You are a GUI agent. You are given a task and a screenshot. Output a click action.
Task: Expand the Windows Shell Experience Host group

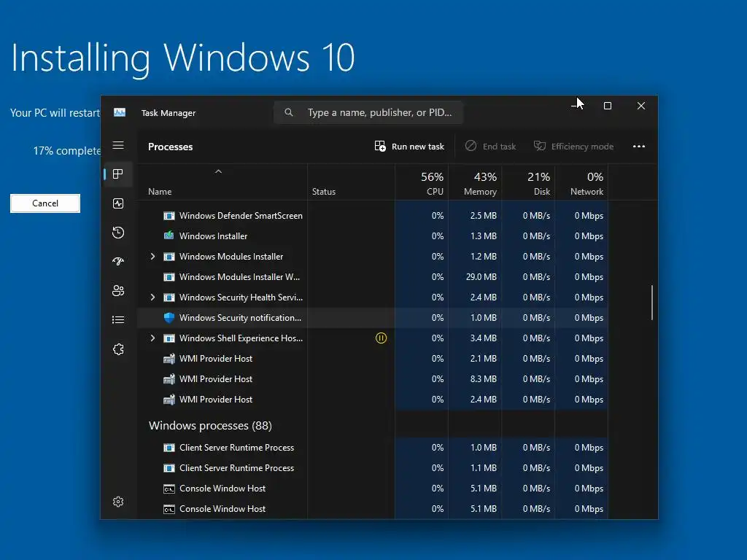click(x=152, y=338)
